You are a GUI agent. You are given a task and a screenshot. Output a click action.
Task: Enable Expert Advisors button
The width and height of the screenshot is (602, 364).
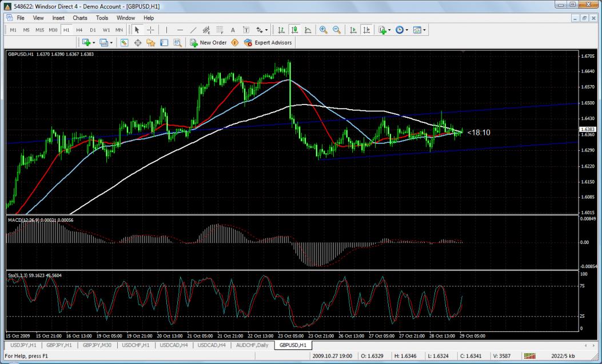[268, 42]
